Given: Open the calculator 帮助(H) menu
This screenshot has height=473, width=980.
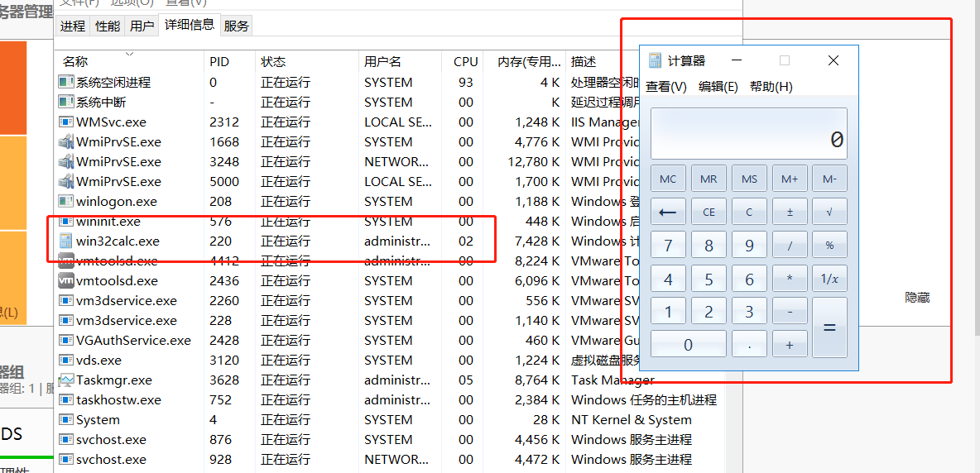Looking at the screenshot, I should (771, 87).
